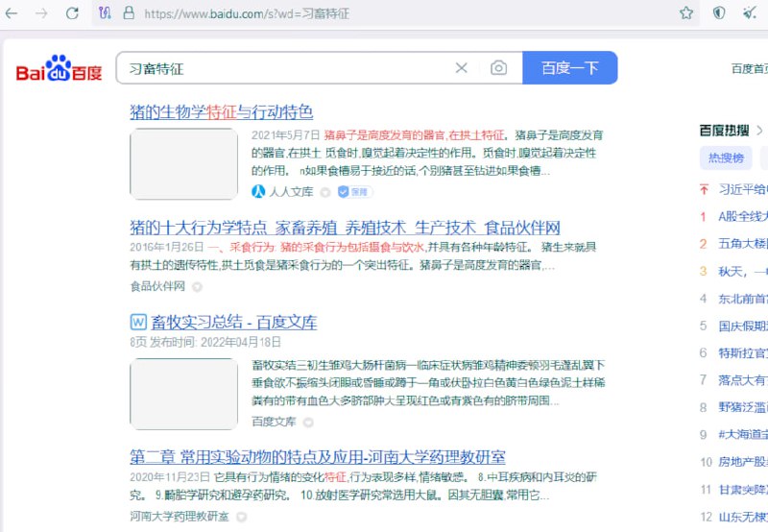Click the thumbnail of the 畜牧实习总结 result
Screen dimensions: 768x532
[183, 394]
